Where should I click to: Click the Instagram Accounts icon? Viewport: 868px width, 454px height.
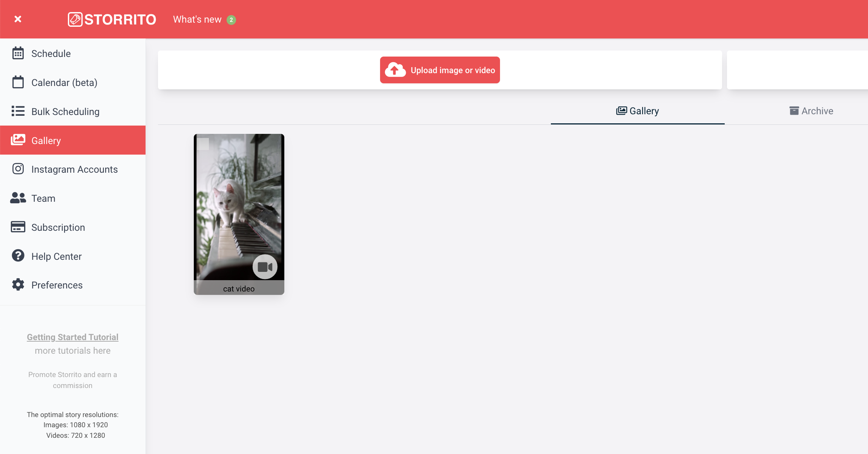(17, 169)
